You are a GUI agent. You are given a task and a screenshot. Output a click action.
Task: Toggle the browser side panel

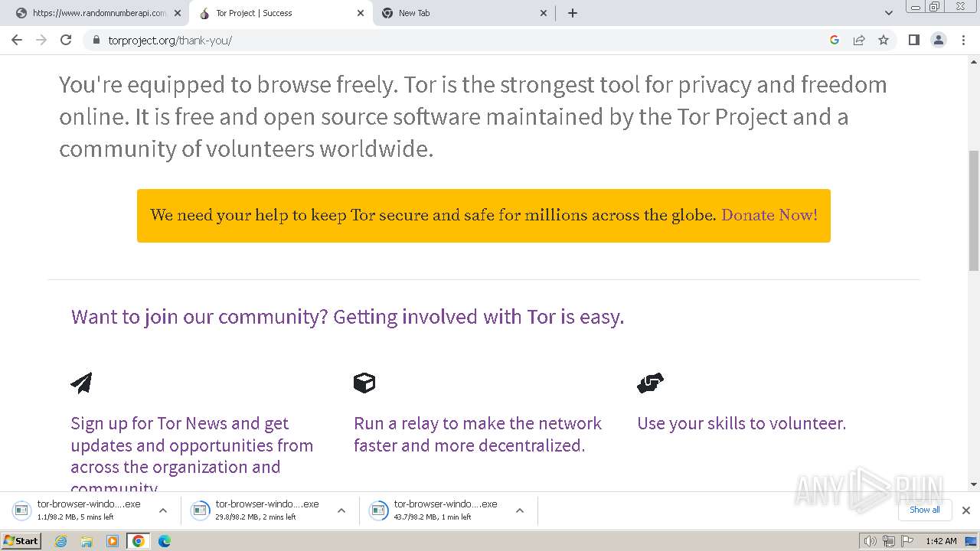[x=913, y=40]
